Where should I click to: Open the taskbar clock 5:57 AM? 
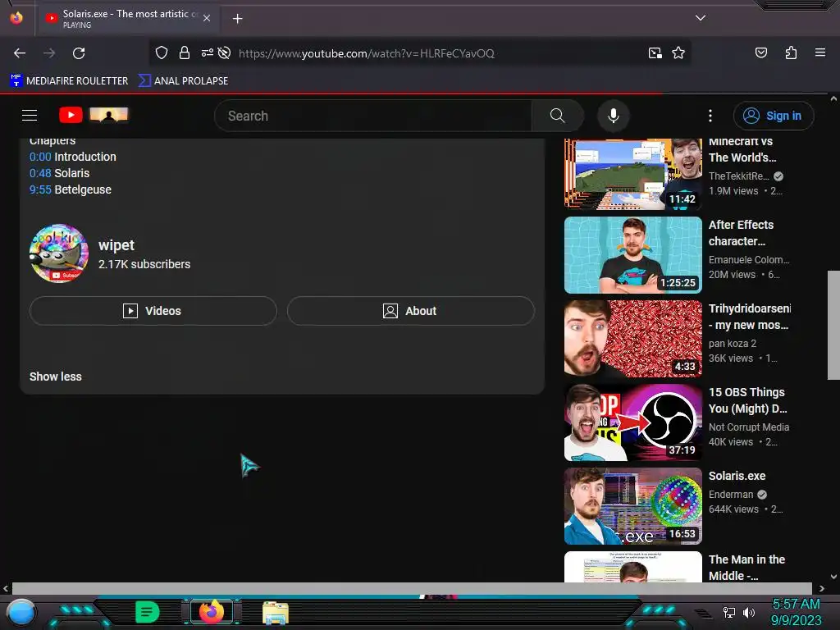coord(796,612)
